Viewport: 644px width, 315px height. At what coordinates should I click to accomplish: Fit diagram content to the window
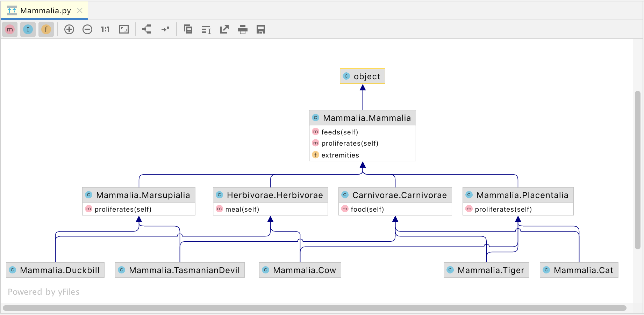[x=124, y=29]
